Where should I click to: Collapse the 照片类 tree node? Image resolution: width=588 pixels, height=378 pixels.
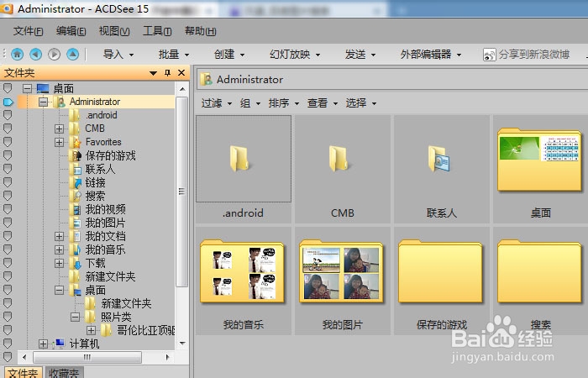click(75, 318)
